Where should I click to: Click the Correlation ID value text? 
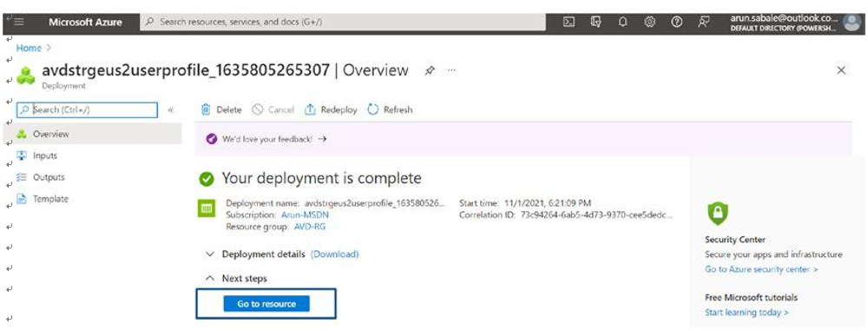[597, 215]
